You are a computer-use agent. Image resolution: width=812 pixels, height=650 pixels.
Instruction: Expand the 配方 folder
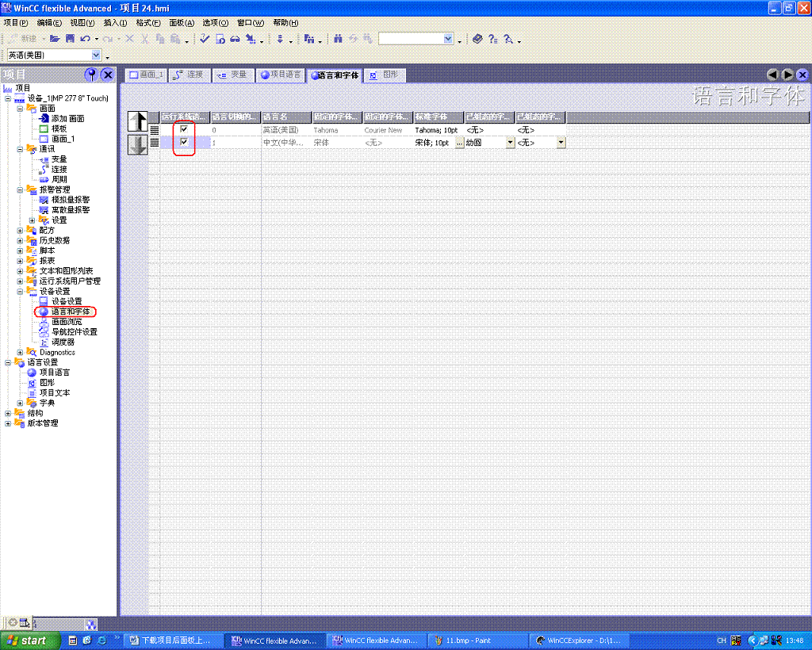click(x=20, y=231)
